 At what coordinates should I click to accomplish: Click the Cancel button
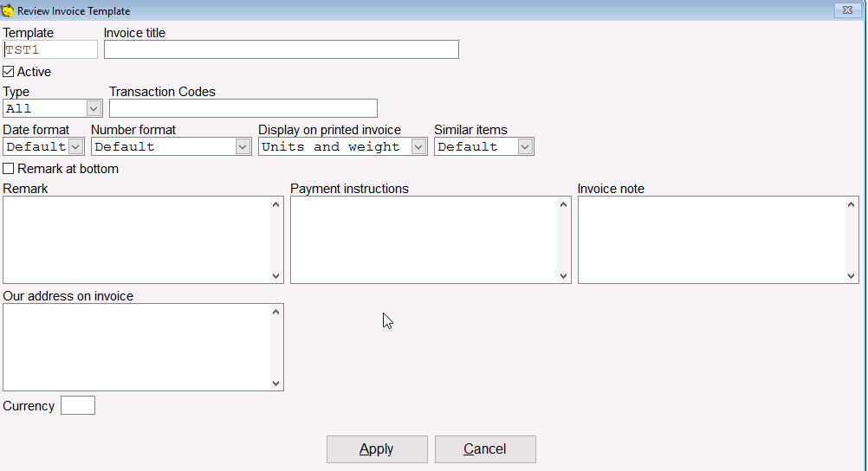pyautogui.click(x=485, y=448)
